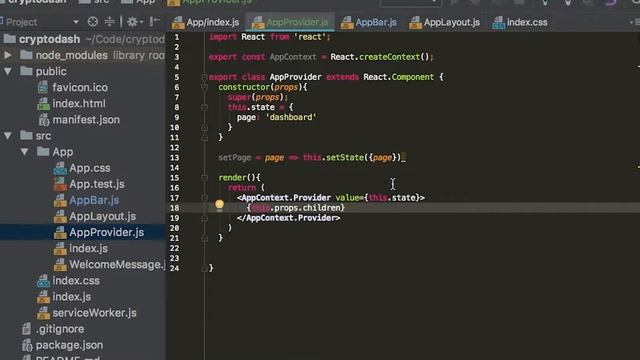Click the hide Project panel icon
The image size is (640, 360).
pos(155,22)
